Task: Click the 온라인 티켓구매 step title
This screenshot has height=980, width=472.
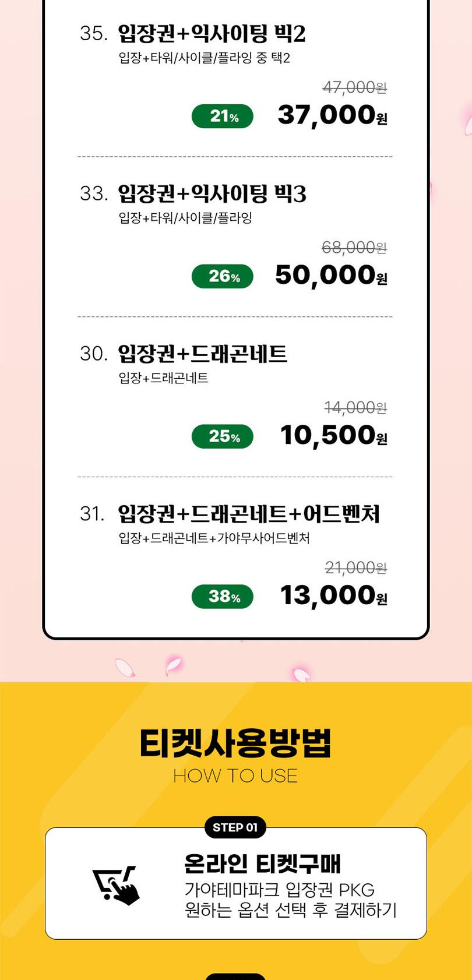Action: tap(262, 863)
